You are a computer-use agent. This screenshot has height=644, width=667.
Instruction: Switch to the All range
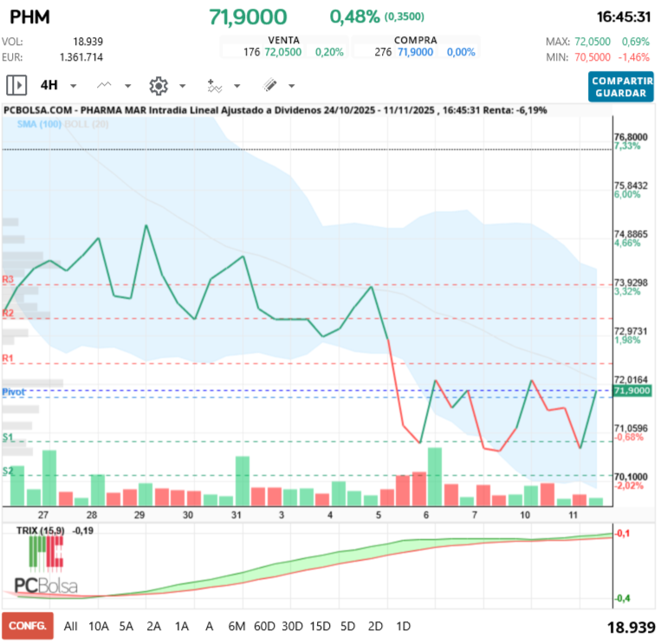click(x=71, y=626)
